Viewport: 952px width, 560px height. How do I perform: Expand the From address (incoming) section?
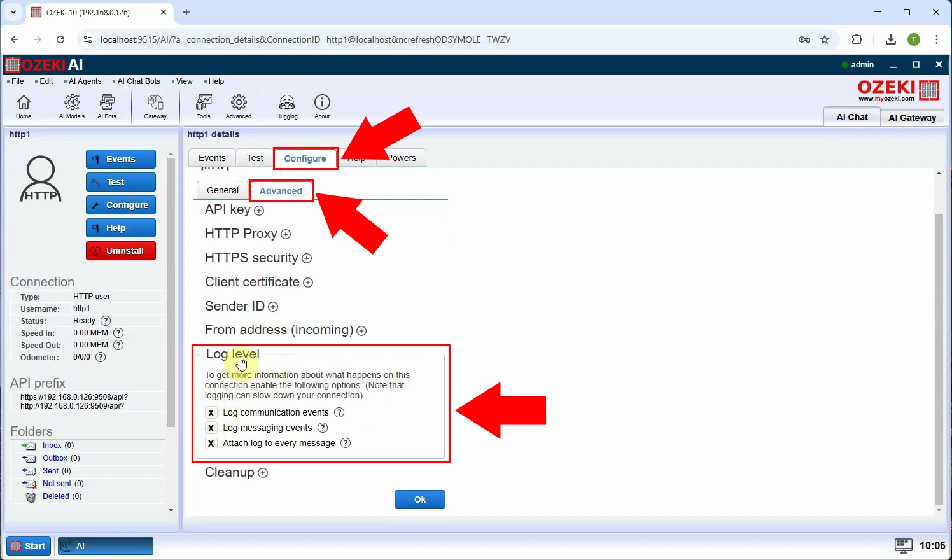click(361, 331)
